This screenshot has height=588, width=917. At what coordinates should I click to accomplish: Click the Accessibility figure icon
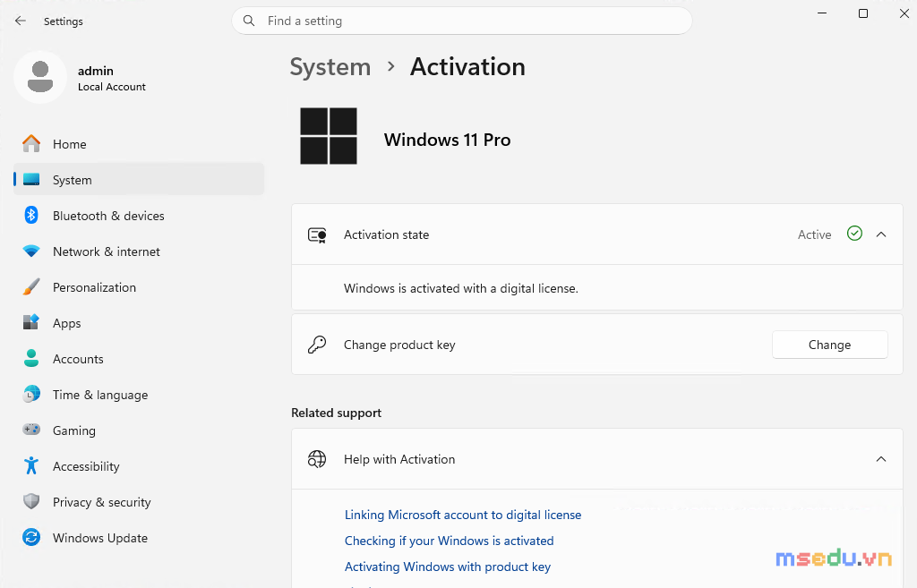[x=31, y=466]
